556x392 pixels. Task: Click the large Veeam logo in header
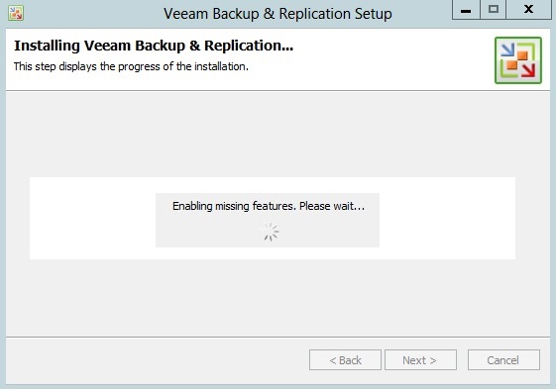click(518, 60)
